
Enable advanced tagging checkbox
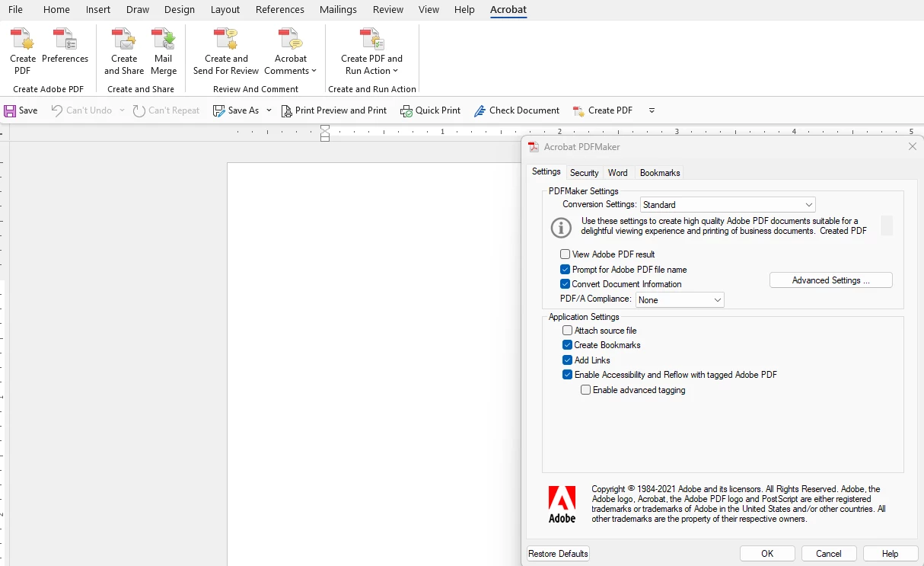[585, 390]
